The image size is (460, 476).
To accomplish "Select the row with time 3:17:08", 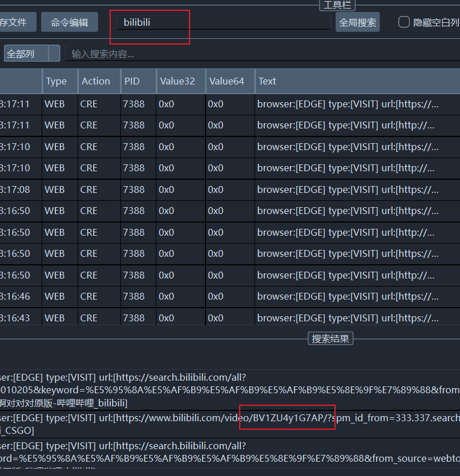I will point(230,189).
